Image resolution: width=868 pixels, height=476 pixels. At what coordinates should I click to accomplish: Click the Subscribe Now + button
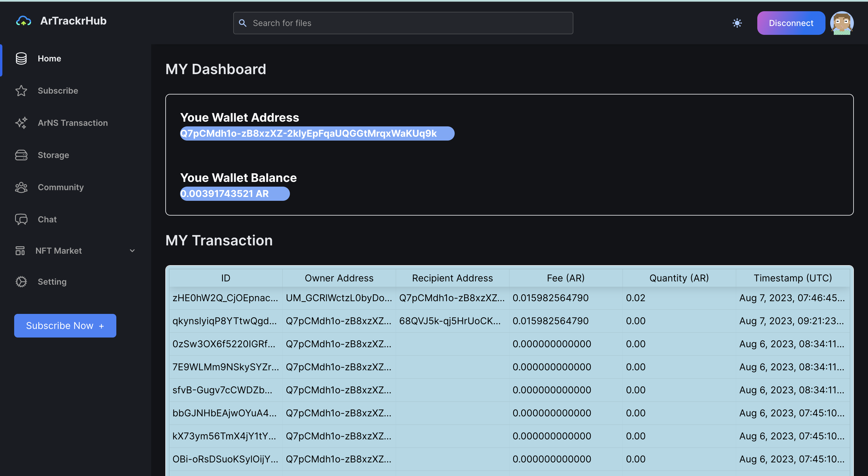65,326
